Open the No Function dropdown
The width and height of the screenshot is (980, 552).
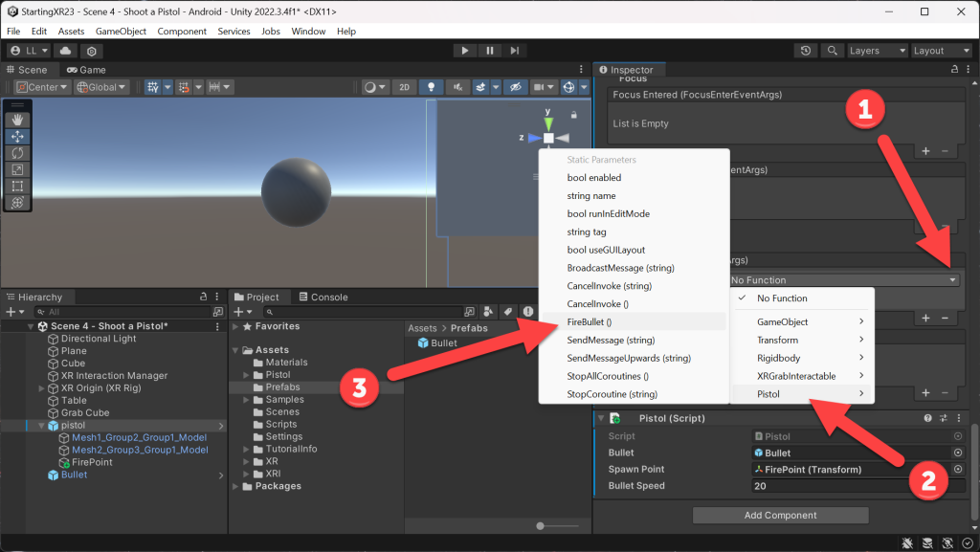843,279
